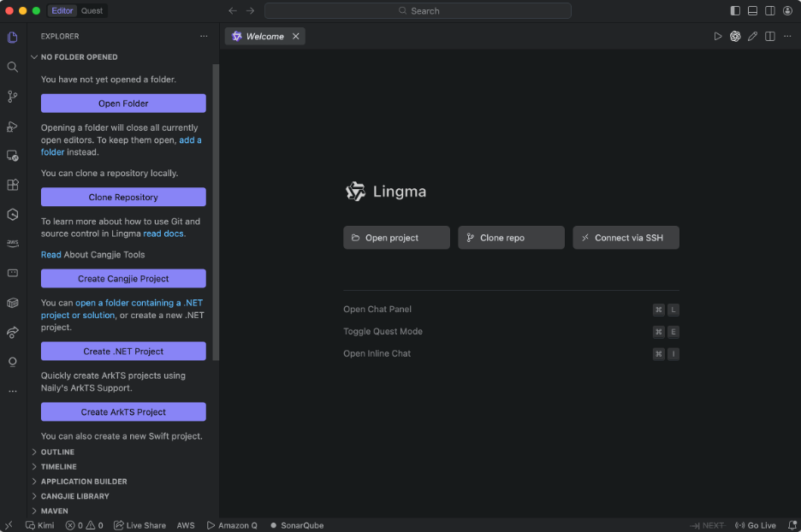Open Source Control view in activity bar
Image resolution: width=801 pixels, height=532 pixels.
pyautogui.click(x=13, y=97)
